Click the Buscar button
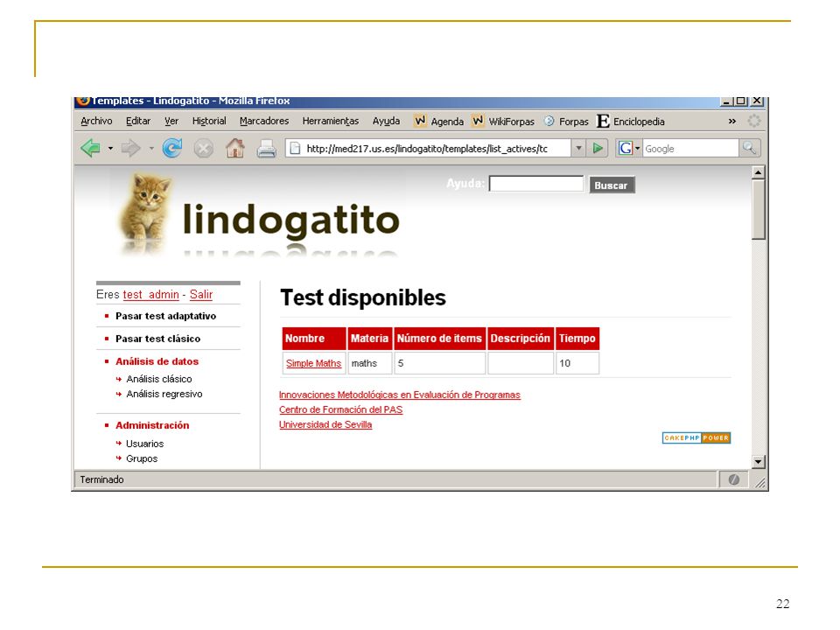Image resolution: width=840 pixels, height=630 pixels. [x=612, y=185]
